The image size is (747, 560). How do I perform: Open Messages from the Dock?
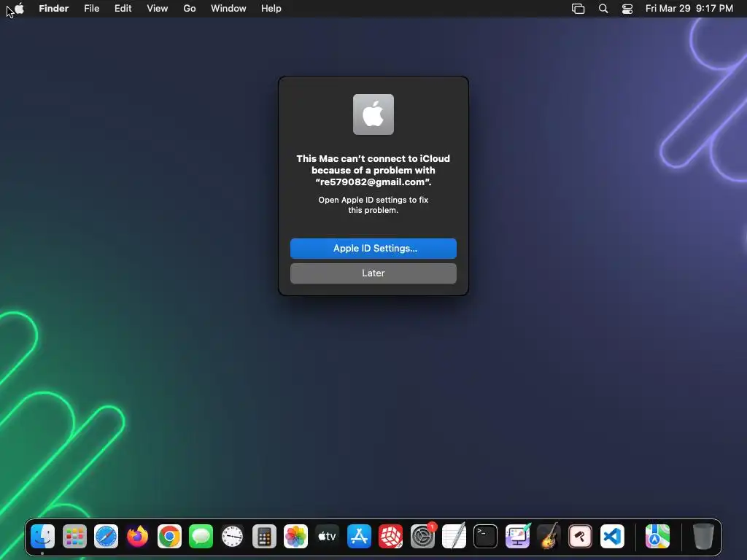[x=201, y=537]
